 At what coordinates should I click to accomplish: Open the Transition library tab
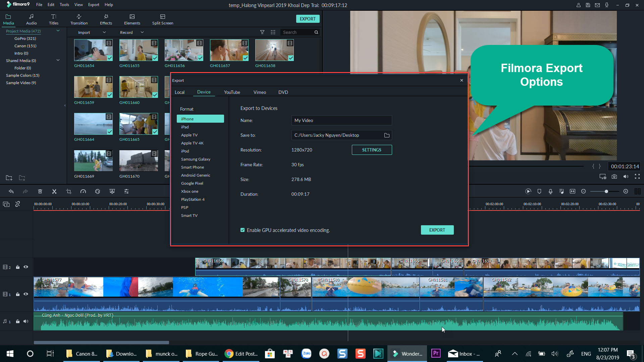(79, 19)
